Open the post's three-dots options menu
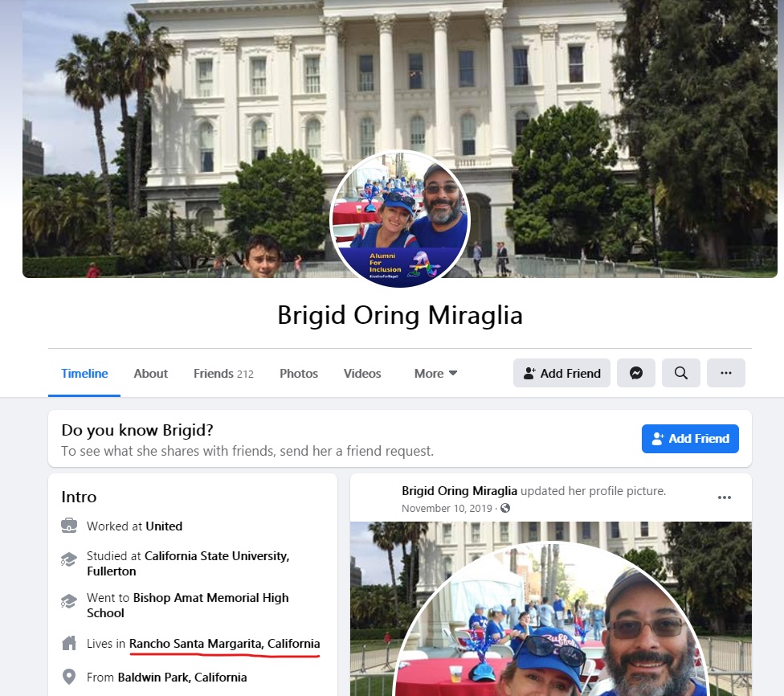Image resolution: width=784 pixels, height=696 pixels. (x=724, y=497)
